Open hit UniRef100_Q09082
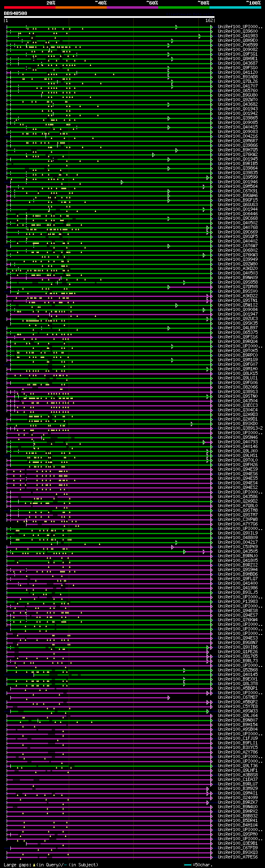This screenshot has width=265, height=868. [x=238, y=49]
